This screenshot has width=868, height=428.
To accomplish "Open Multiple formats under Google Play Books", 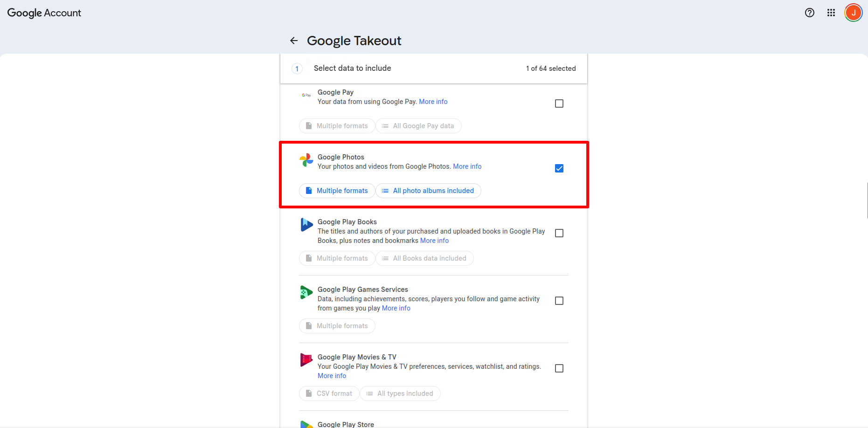I will point(337,258).
